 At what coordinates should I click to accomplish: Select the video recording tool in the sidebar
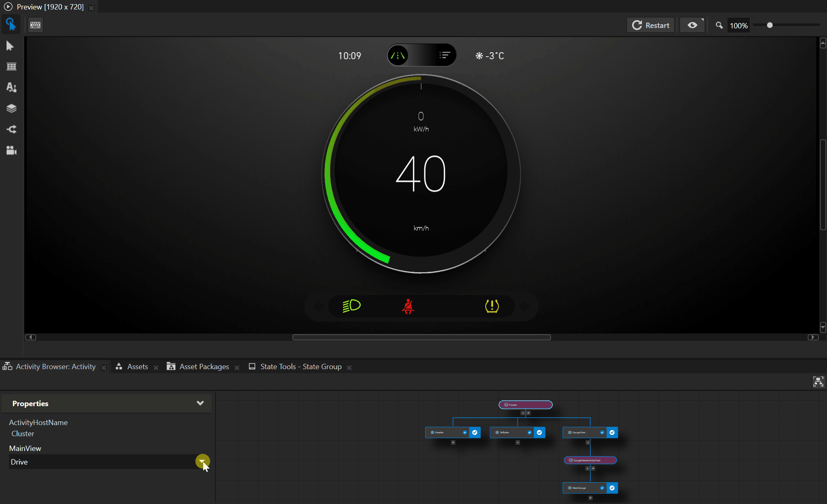tap(11, 150)
